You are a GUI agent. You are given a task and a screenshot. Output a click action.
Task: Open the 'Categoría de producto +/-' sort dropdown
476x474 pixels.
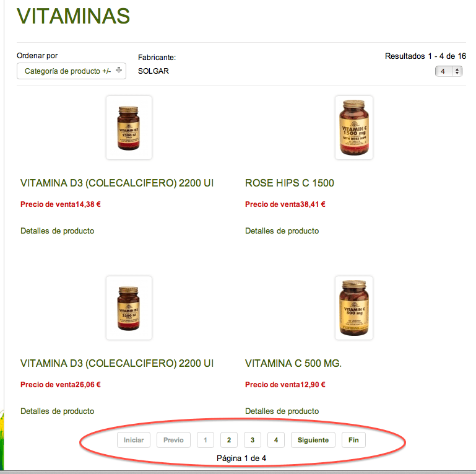(71, 71)
